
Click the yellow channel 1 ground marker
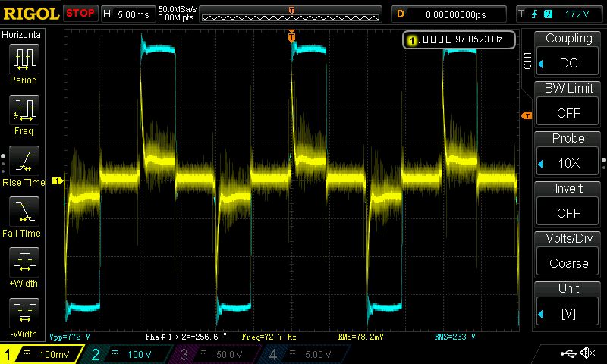(x=58, y=180)
